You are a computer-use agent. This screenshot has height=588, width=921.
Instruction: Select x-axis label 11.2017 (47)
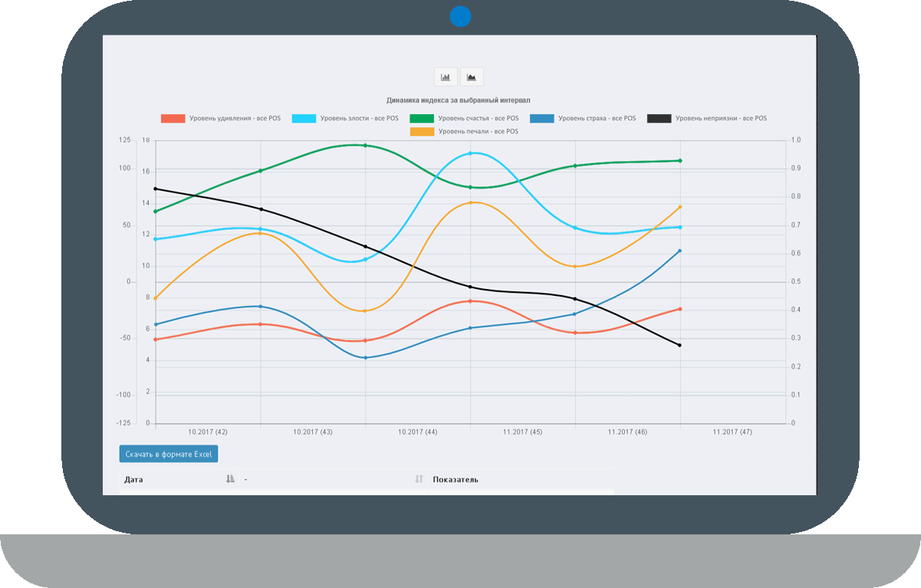732,432
